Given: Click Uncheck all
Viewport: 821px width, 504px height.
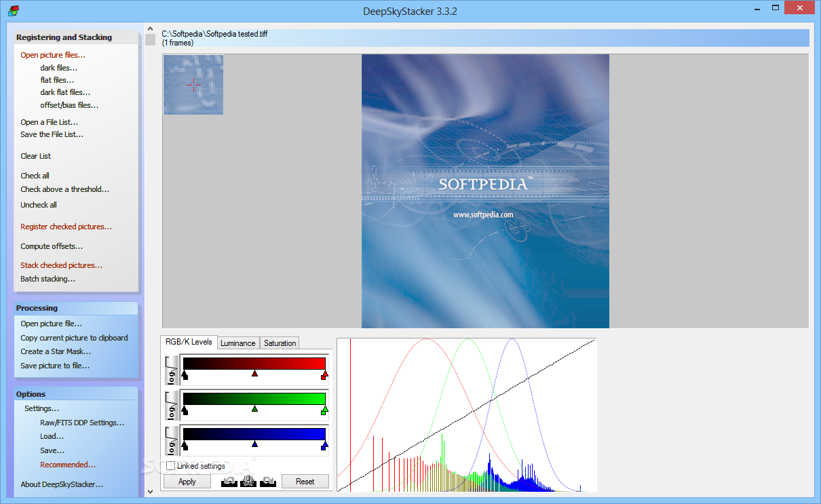Looking at the screenshot, I should (39, 205).
